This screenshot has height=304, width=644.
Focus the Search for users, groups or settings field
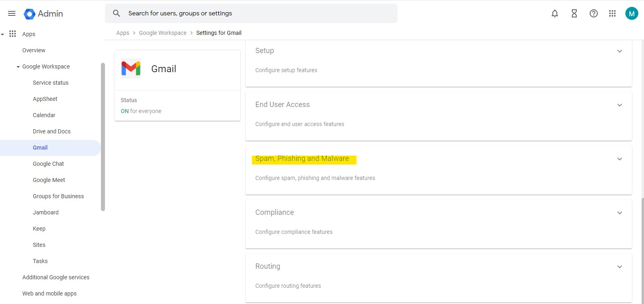[251, 13]
